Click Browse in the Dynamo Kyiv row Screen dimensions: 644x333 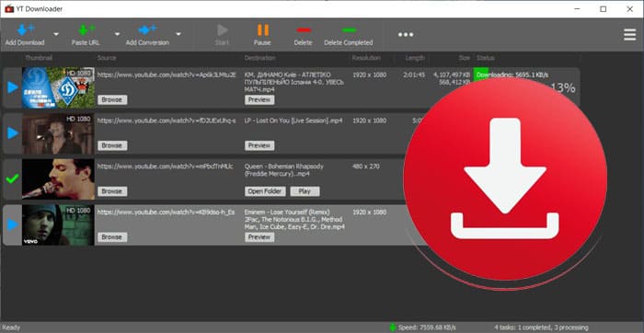click(x=112, y=99)
